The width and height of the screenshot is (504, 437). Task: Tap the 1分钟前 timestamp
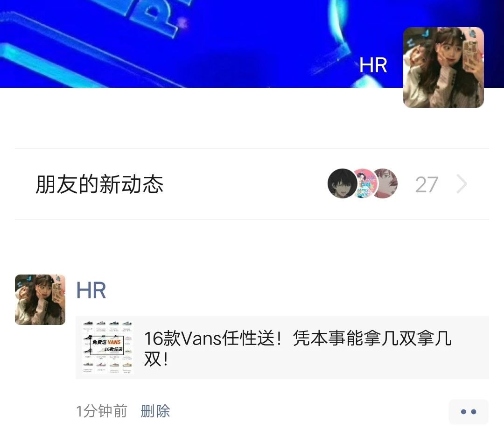point(102,411)
